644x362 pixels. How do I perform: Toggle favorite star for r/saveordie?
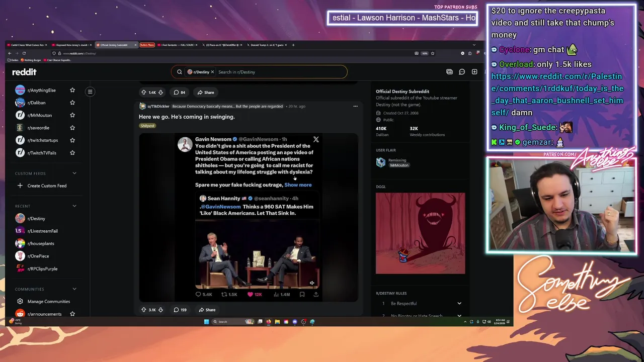pos(72,128)
